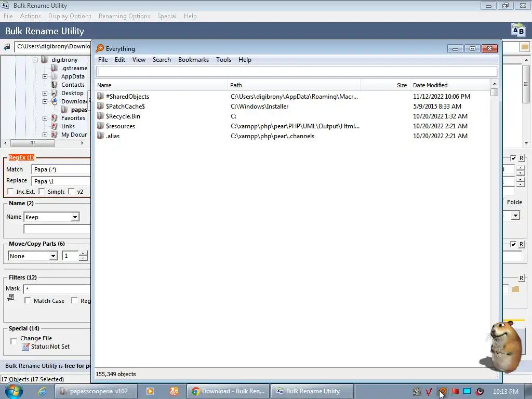Image resolution: width=532 pixels, height=399 pixels.
Task: Click the $PatchCache$ folder icon
Action: [x=100, y=106]
